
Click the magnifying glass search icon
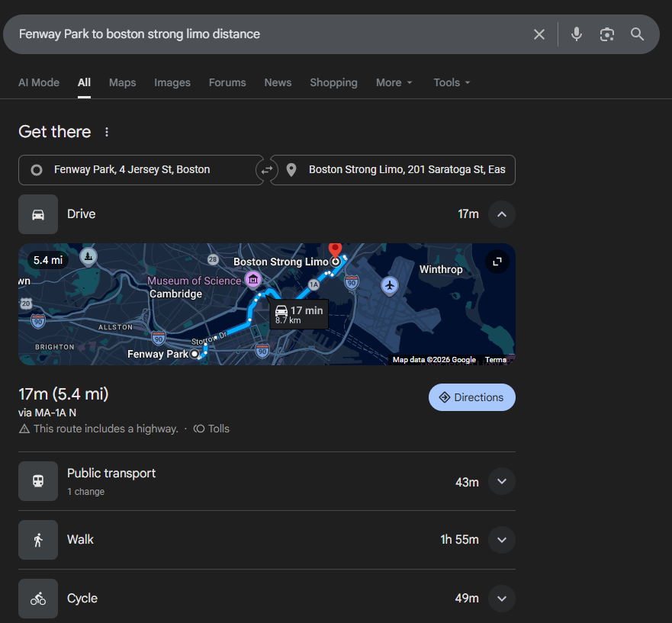(x=638, y=34)
